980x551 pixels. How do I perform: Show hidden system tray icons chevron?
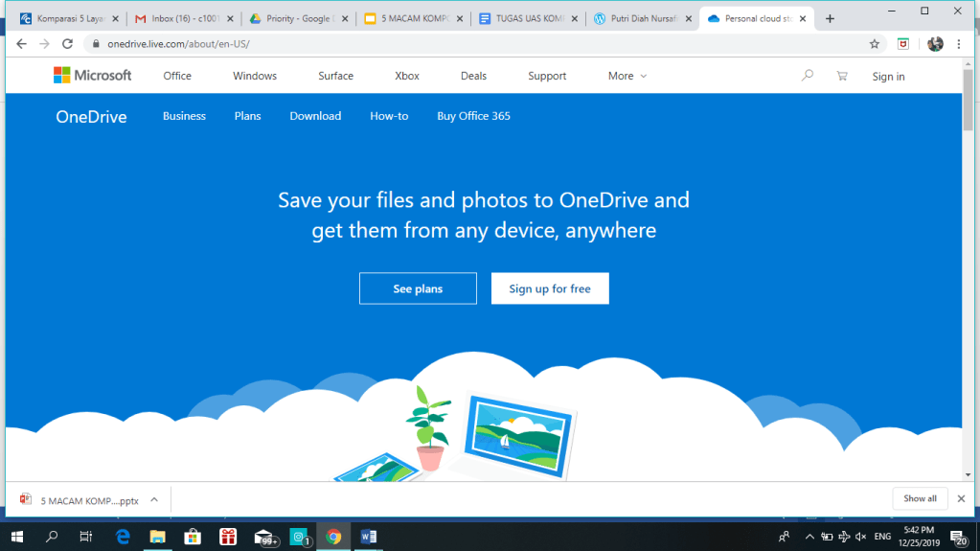(x=809, y=537)
